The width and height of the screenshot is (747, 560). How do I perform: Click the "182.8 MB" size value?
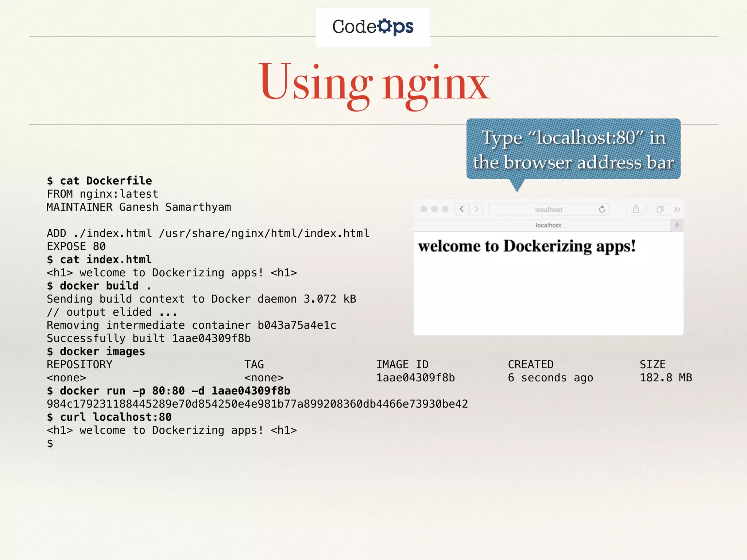point(666,378)
